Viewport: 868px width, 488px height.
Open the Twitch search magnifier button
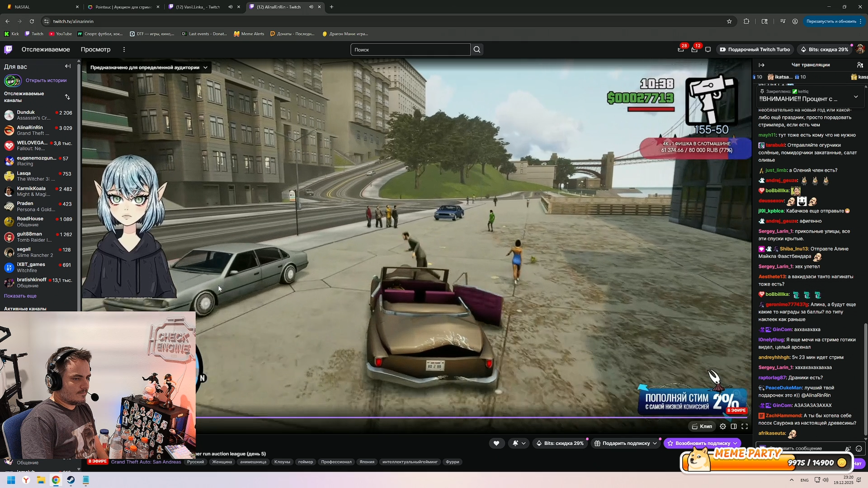pos(477,50)
